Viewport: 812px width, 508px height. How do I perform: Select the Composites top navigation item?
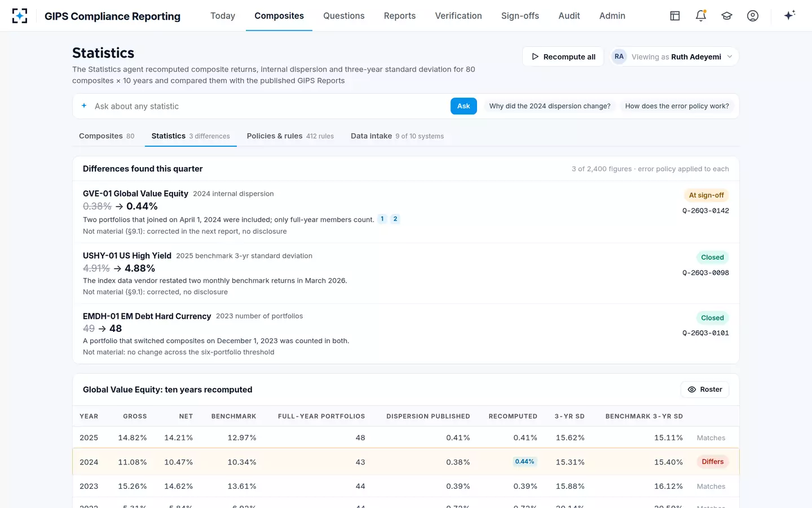279,16
